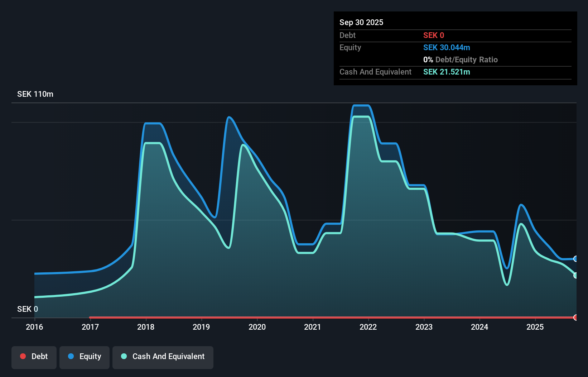Select the 2020 year label on axis

(x=257, y=327)
